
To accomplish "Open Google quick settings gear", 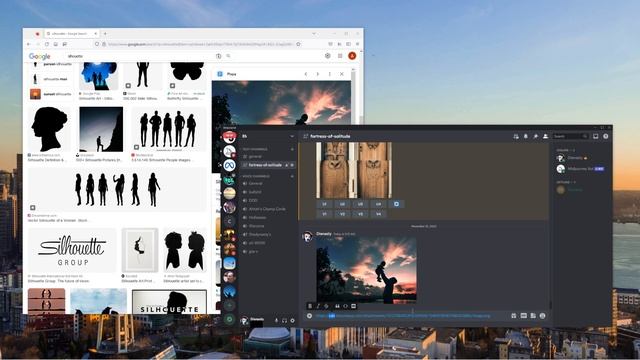I will (x=328, y=56).
